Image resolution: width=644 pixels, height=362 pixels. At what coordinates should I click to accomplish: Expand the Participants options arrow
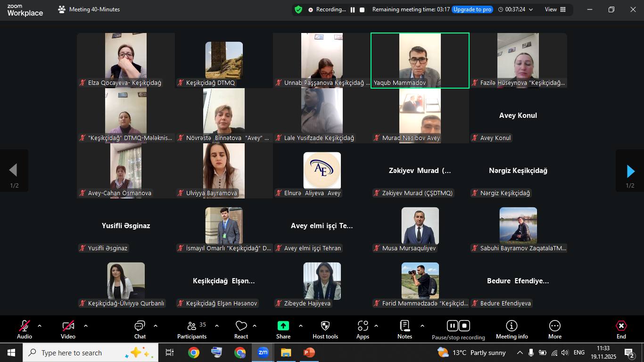(x=217, y=326)
